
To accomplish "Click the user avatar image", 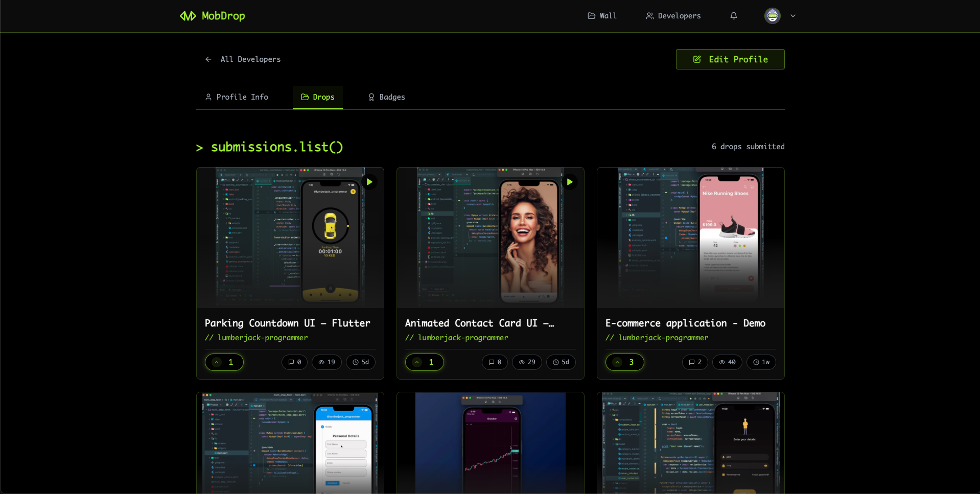I will click(x=773, y=16).
